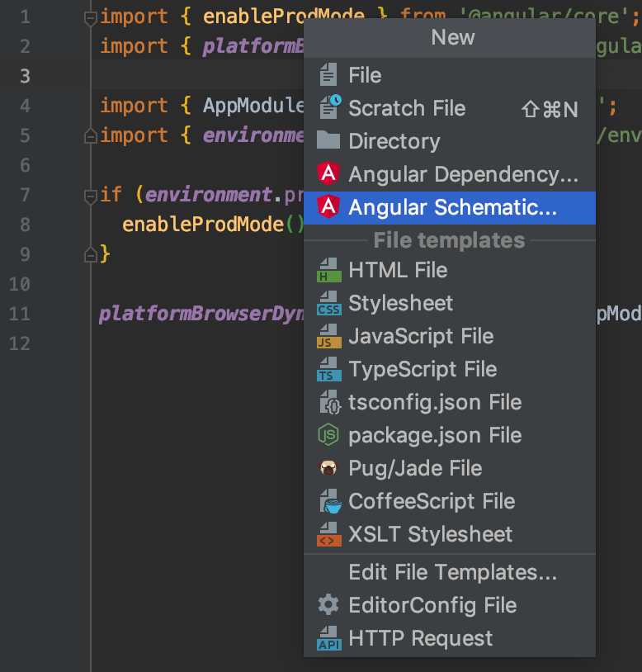Open Edit File Templates...
The height and width of the screenshot is (672, 642).
[449, 572]
